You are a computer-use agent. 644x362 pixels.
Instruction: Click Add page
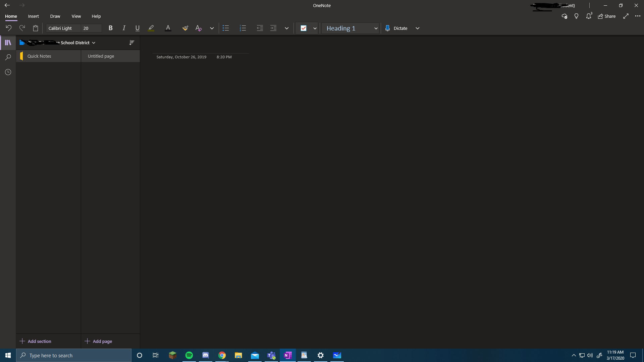(99, 341)
